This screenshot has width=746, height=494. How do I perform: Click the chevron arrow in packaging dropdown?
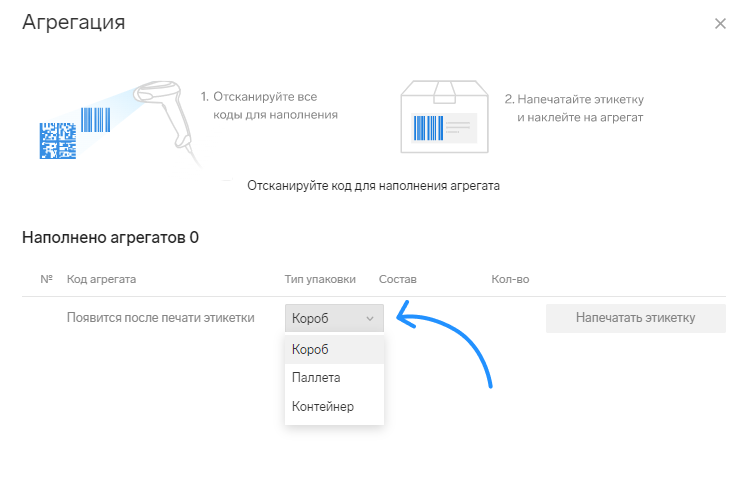[370, 318]
